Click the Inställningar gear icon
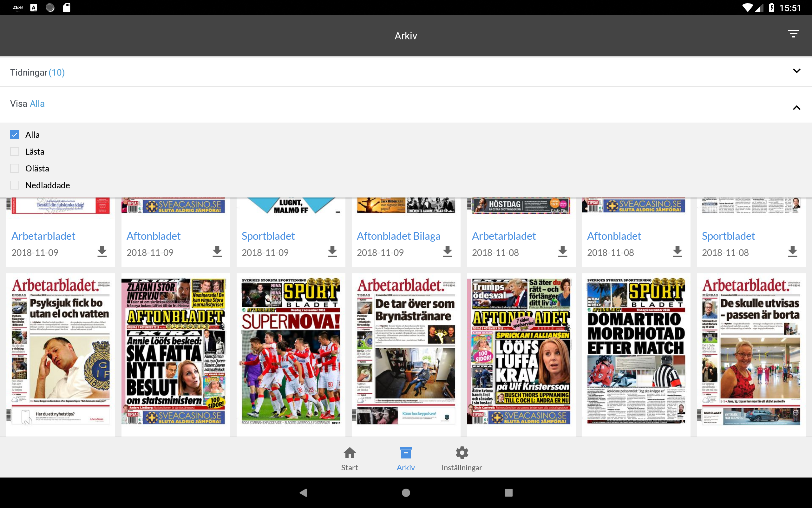The image size is (812, 508). point(462,452)
